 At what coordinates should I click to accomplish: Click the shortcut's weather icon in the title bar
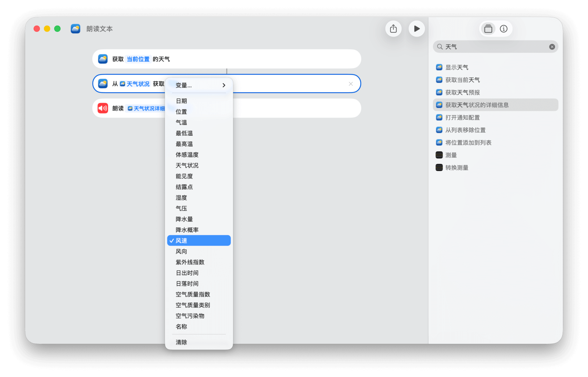click(75, 29)
